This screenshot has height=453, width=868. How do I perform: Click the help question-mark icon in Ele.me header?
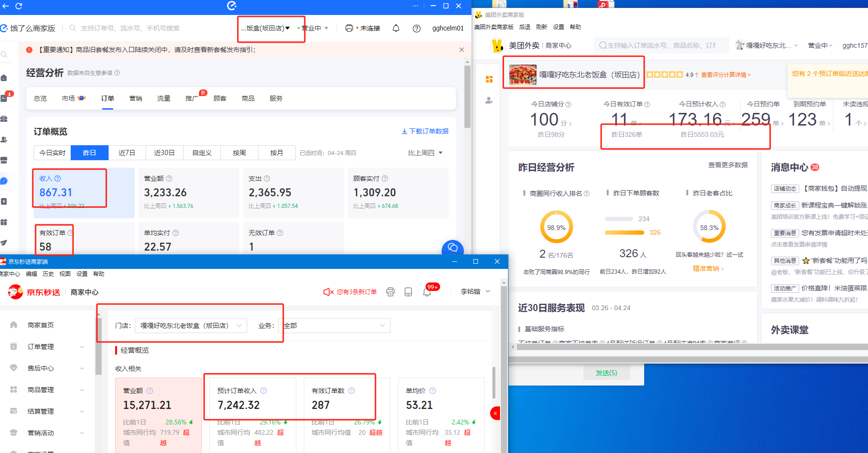pyautogui.click(x=417, y=29)
